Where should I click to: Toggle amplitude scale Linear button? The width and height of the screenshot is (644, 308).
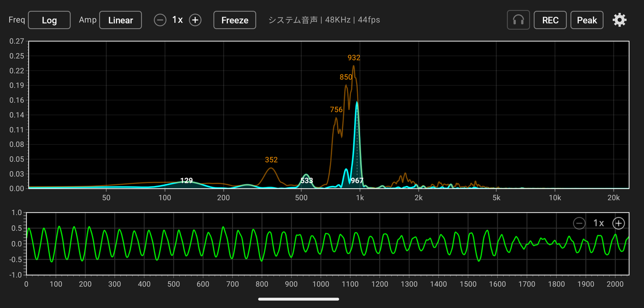tap(121, 20)
